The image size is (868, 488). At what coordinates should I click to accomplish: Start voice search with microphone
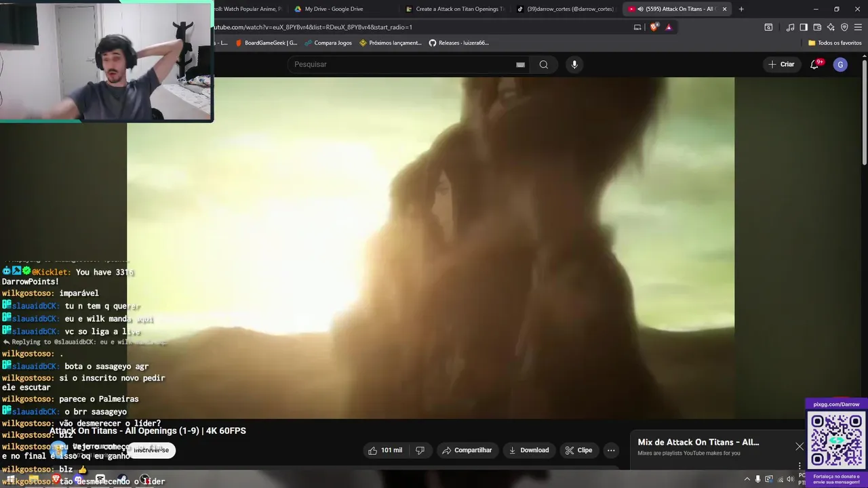tap(574, 64)
